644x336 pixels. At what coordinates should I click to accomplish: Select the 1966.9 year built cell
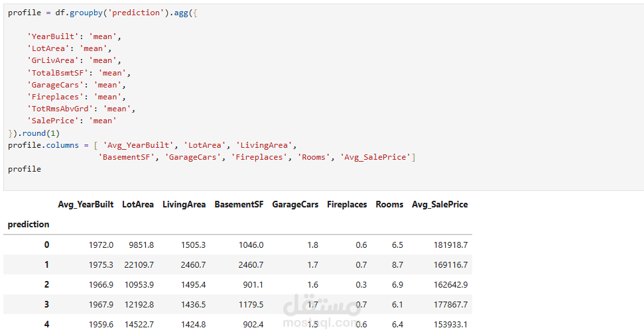pyautogui.click(x=101, y=284)
